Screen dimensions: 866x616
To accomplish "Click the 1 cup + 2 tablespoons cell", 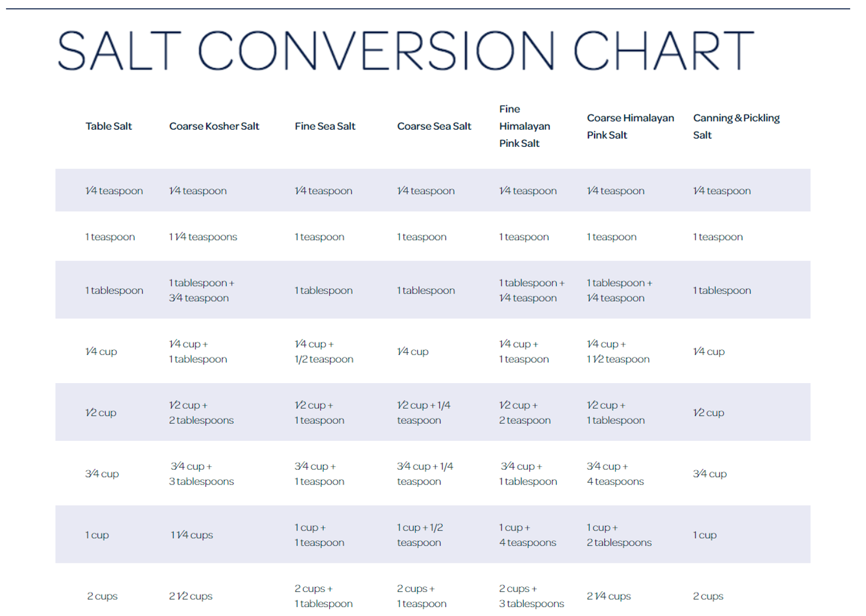I will click(619, 535).
